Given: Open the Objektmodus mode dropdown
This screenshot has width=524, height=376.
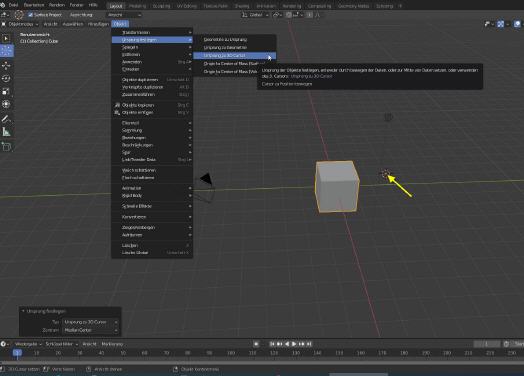Looking at the screenshot, I should click(20, 24).
